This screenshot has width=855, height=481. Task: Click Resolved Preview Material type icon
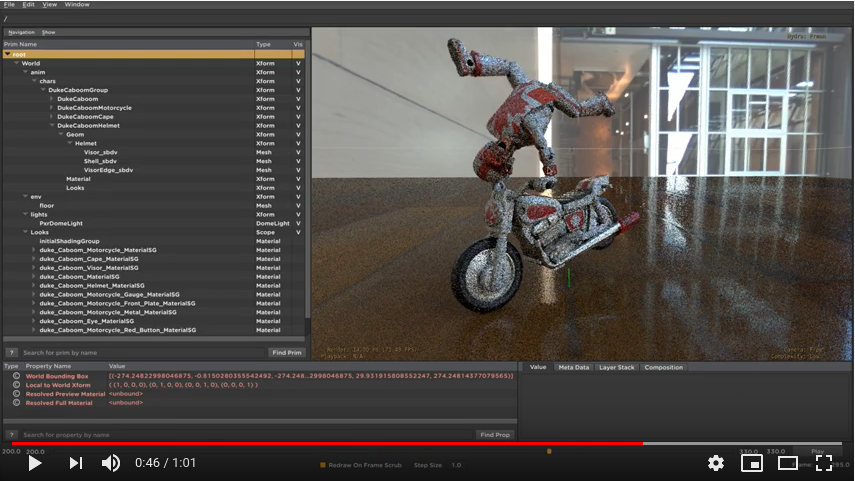click(x=16, y=394)
